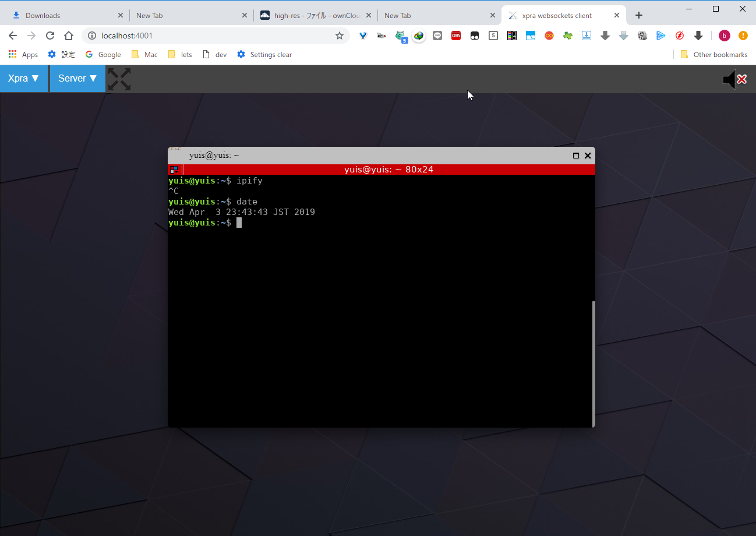
Task: Click the terminal's vertical scrollbar
Action: tap(593, 362)
